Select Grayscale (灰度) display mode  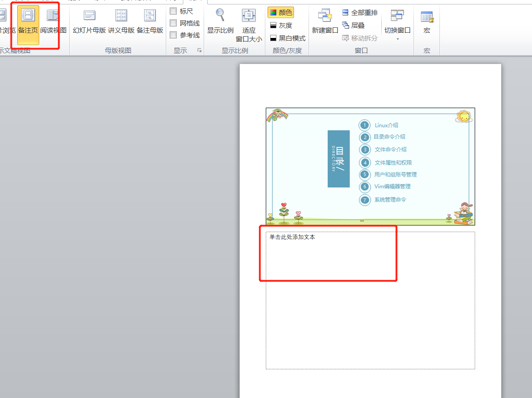281,25
